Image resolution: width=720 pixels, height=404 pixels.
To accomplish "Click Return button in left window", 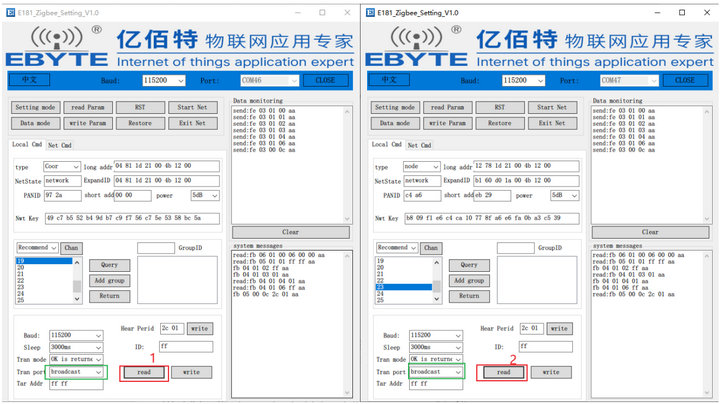I will click(x=109, y=296).
